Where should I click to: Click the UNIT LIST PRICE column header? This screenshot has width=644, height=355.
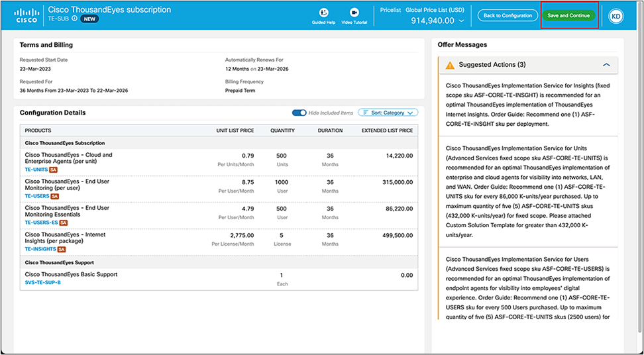(x=235, y=130)
